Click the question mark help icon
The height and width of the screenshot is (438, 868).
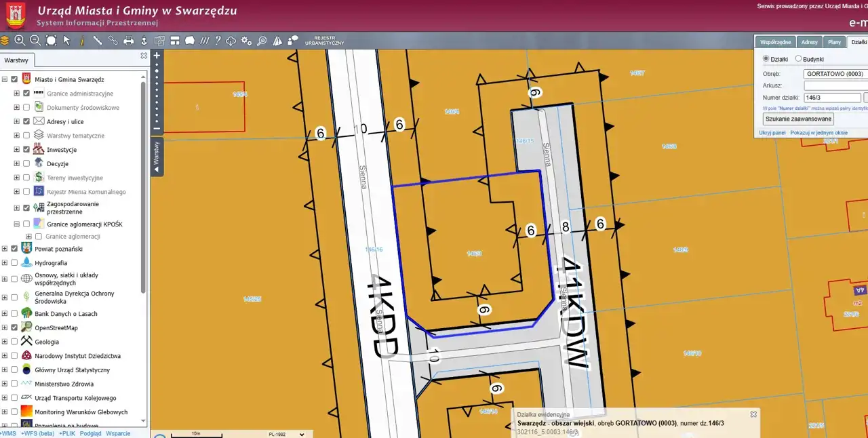coord(218,41)
